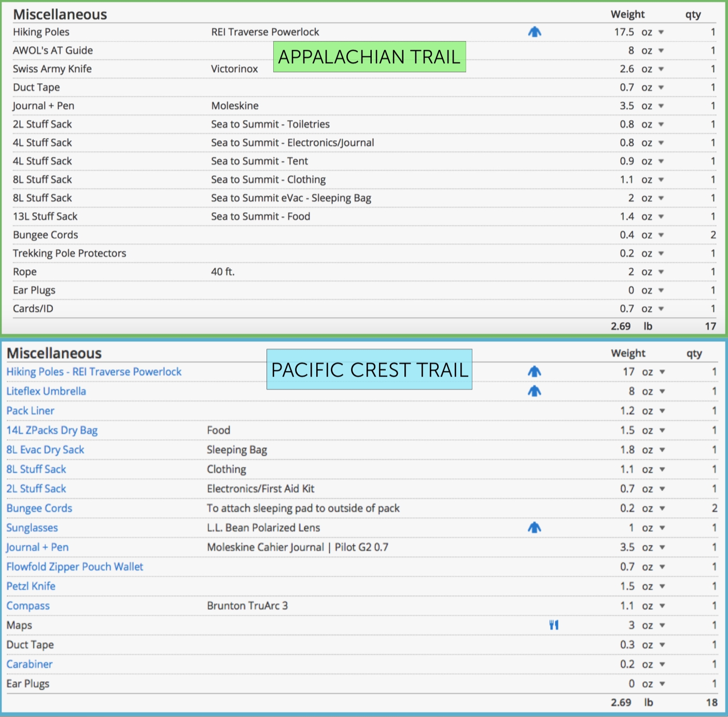
Task: Click 'Electronics/First Aid Kit' description
Action: point(261,489)
